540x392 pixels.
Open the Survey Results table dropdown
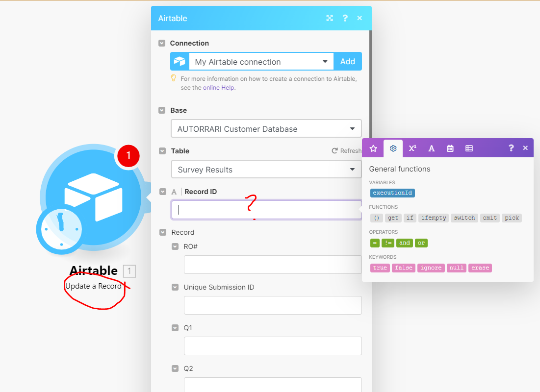(x=266, y=170)
